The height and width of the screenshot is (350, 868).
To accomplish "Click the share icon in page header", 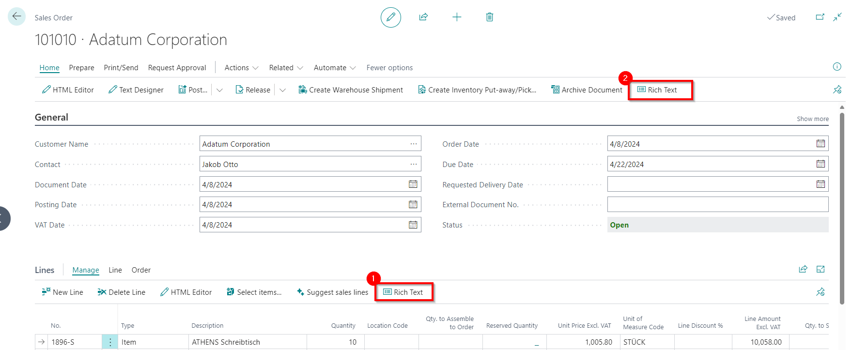I will click(x=423, y=17).
